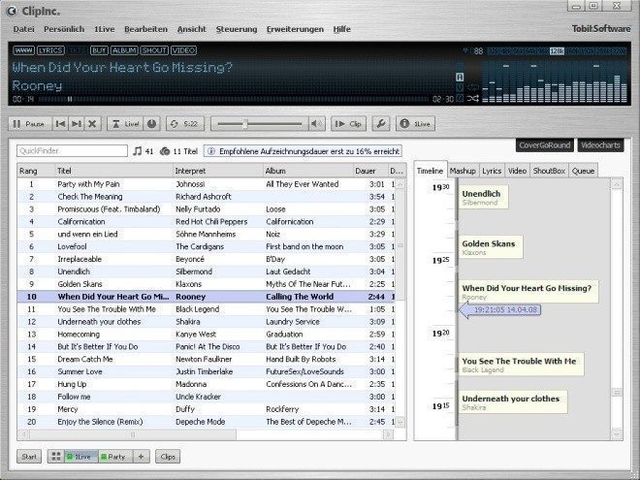Click the music note 41 counter
640x480 pixels.
(143, 151)
